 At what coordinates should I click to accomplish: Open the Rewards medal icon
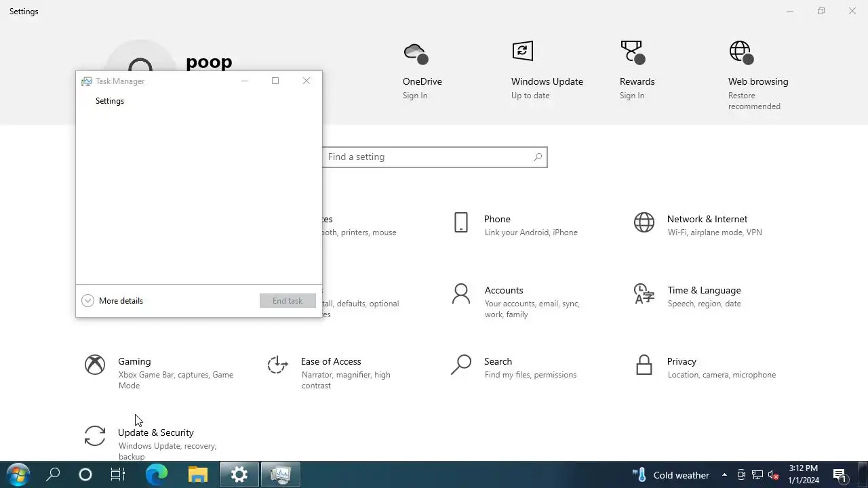click(632, 52)
